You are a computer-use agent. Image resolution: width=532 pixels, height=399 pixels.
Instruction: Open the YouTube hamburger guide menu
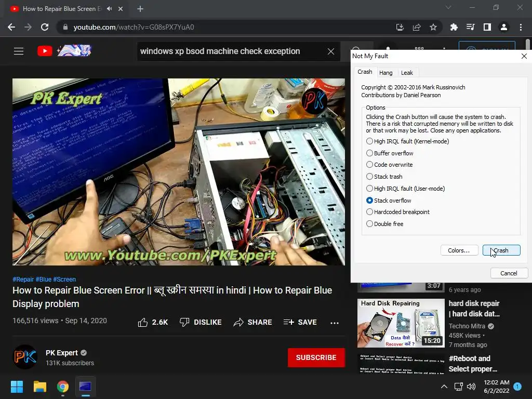19,51
